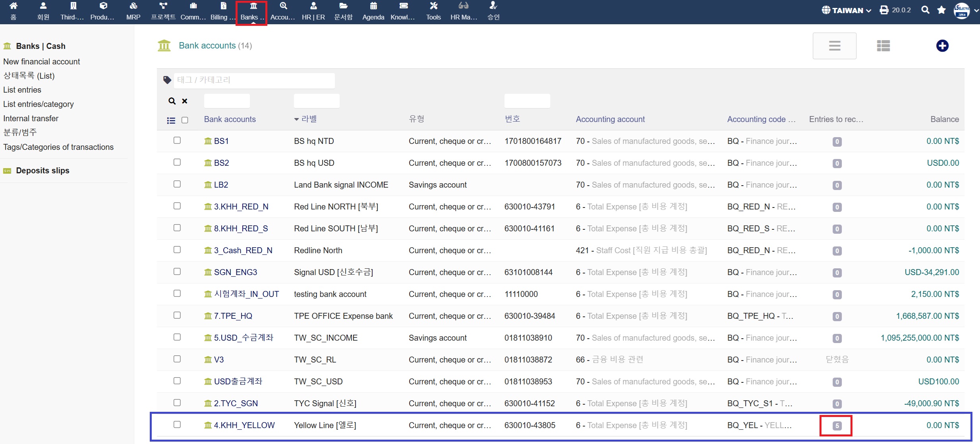Switch to the detailed grid view icon

pyautogui.click(x=883, y=46)
